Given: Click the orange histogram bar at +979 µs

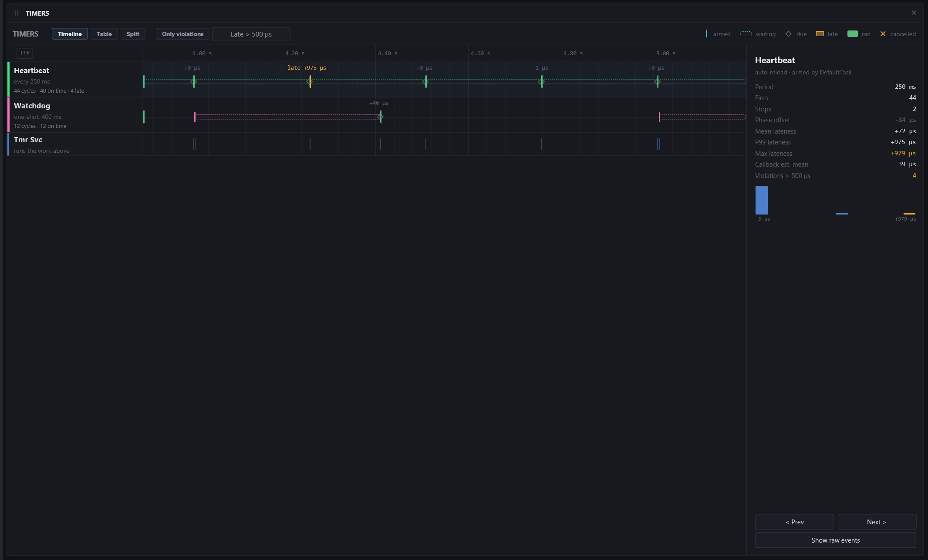Looking at the screenshot, I should 909,214.
